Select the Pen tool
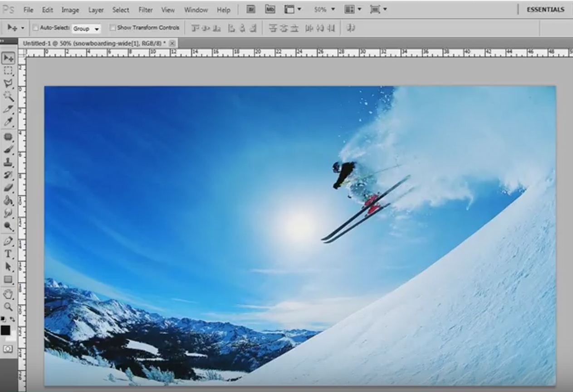This screenshot has height=392, width=573. (x=8, y=240)
